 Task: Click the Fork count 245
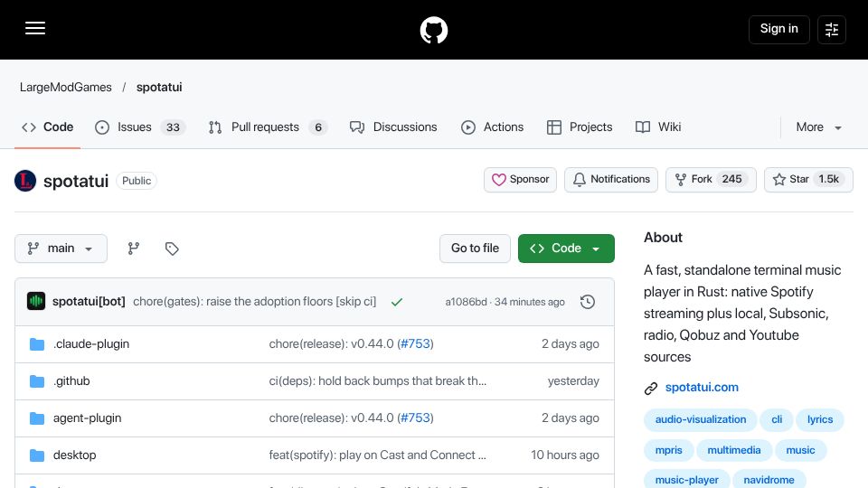pos(731,179)
